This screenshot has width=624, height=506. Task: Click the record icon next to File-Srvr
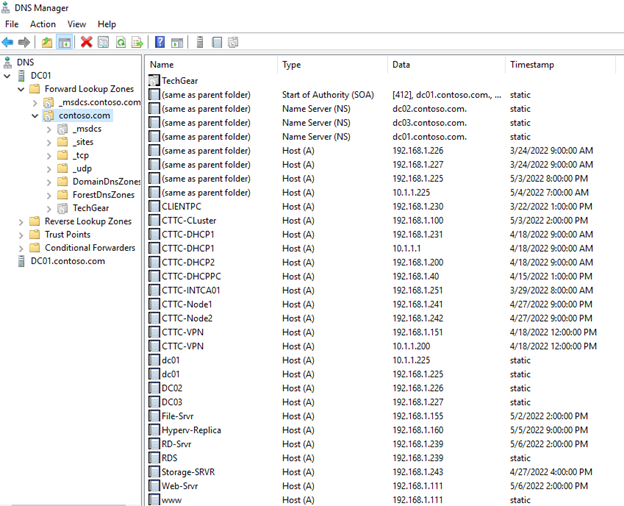point(154,416)
